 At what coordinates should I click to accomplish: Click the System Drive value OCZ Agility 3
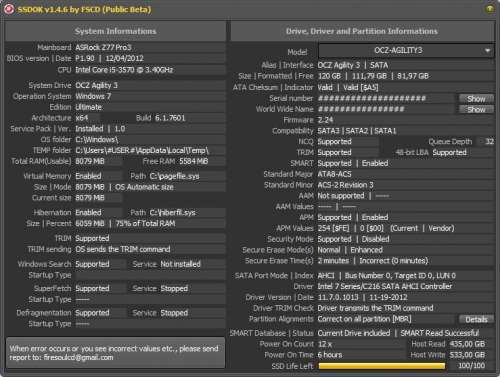pyautogui.click(x=96, y=85)
